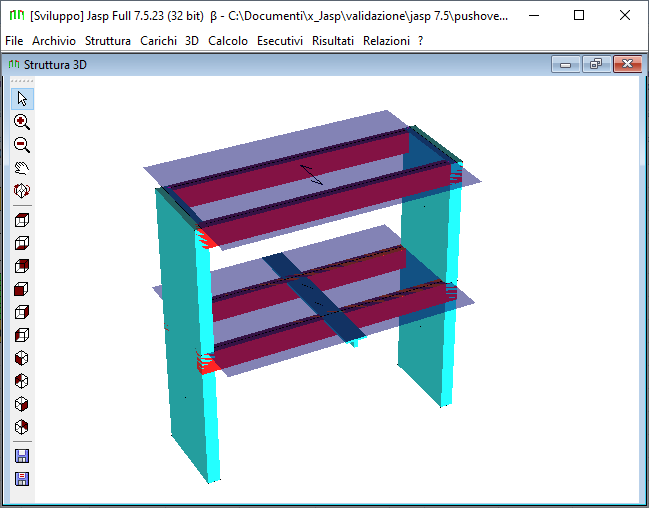Open the question mark help menu
This screenshot has width=649, height=508.
click(421, 41)
